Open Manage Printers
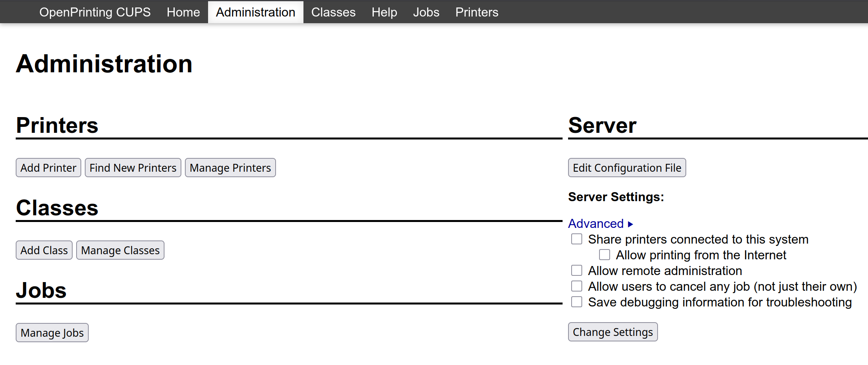Viewport: 868px width, 365px height. point(230,168)
